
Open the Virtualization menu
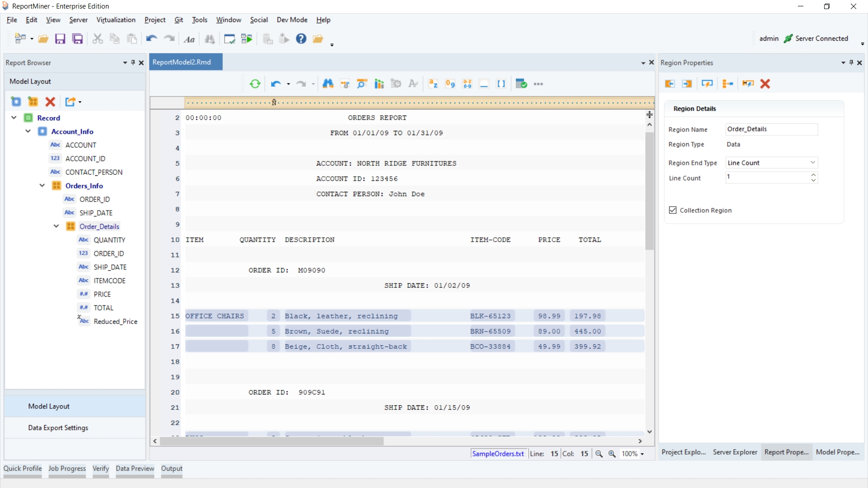(x=116, y=20)
